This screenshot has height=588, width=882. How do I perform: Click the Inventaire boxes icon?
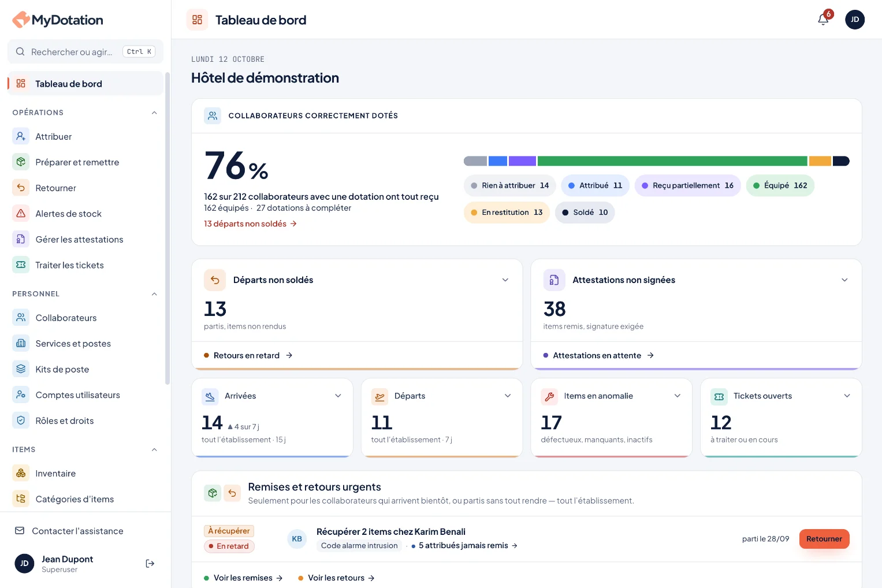click(x=21, y=473)
